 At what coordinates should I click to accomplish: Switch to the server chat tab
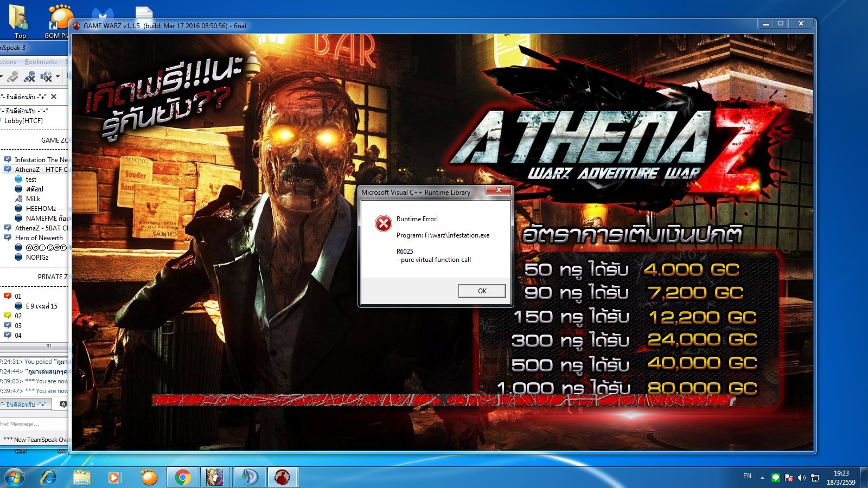[25, 404]
